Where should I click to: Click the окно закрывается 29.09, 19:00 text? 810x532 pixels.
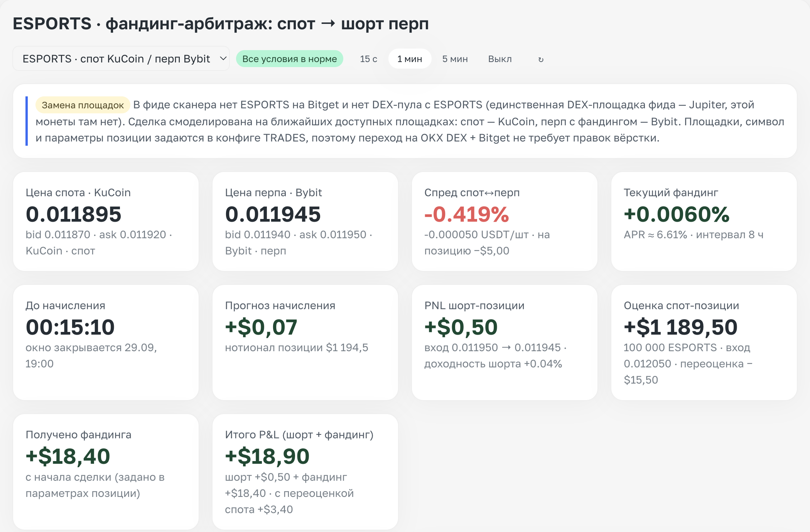tap(91, 355)
